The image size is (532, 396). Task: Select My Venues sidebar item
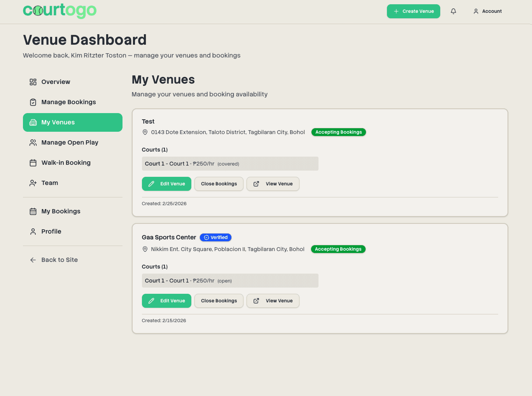[x=72, y=122]
